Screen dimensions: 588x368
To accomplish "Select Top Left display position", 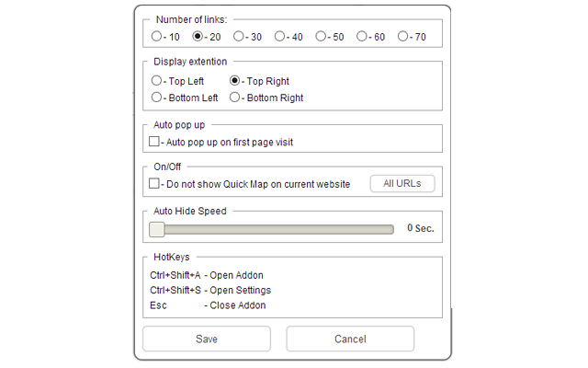I will 156,80.
